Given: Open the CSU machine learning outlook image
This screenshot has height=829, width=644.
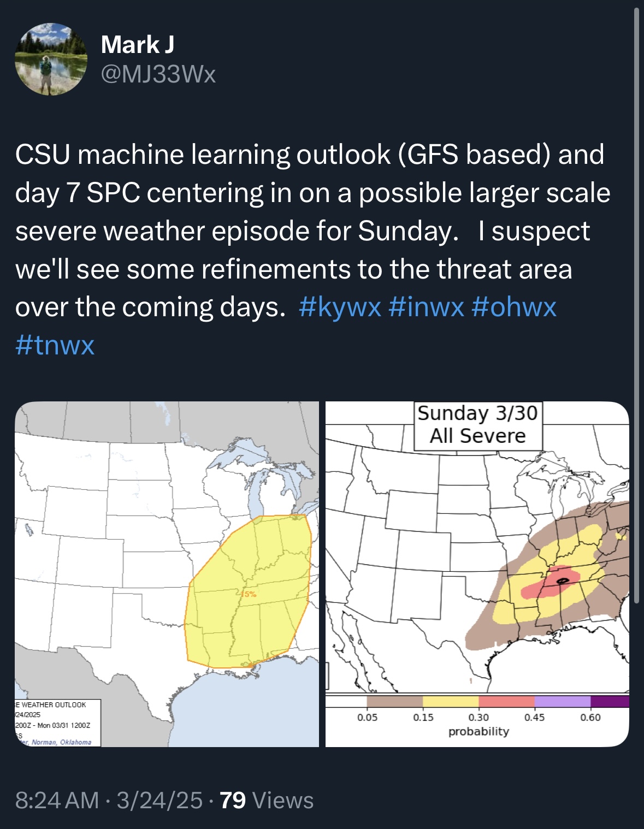Looking at the screenshot, I should pyautogui.click(x=477, y=574).
